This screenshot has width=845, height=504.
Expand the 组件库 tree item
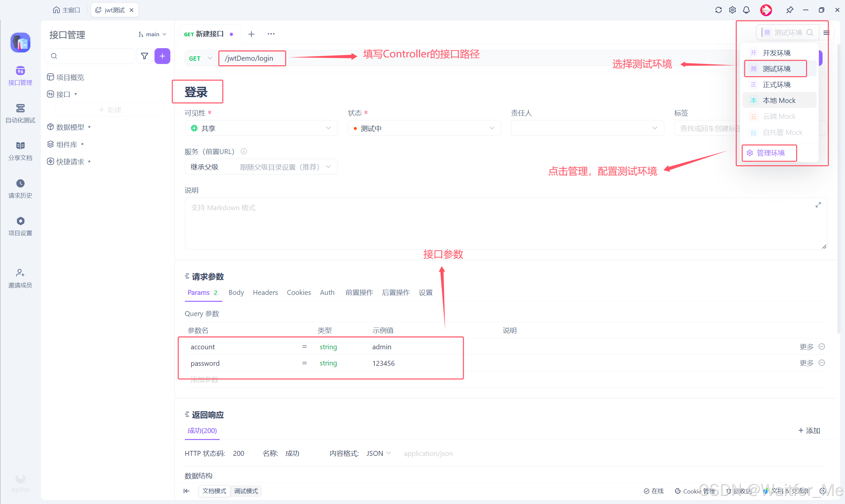coord(83,144)
